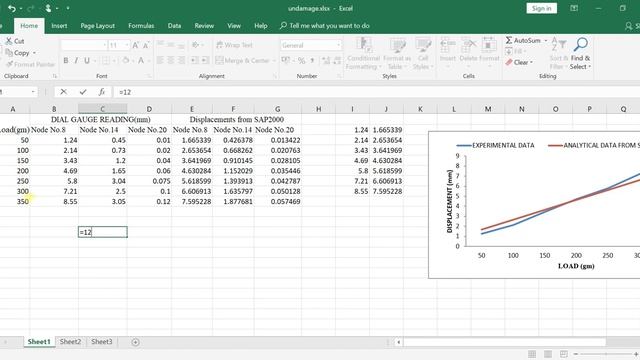Open Cell Styles gallery
The height and width of the screenshot is (360, 640).
[422, 54]
